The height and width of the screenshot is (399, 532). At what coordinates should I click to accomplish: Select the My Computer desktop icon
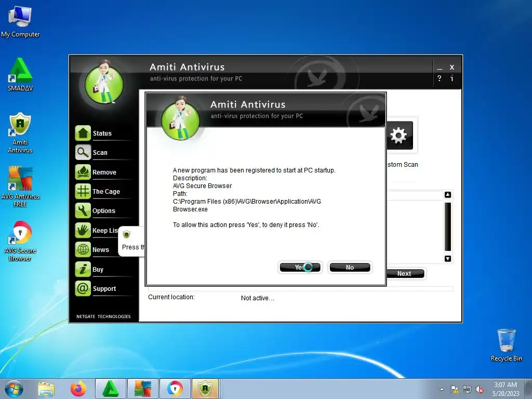coord(20,22)
